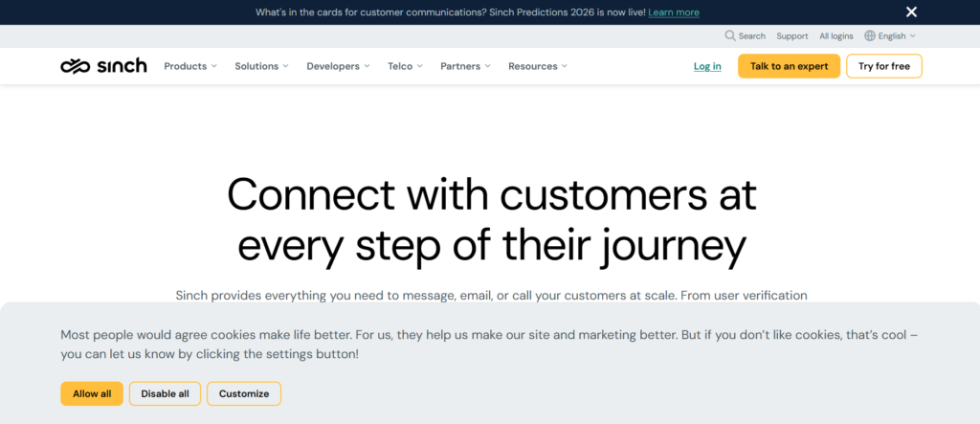
Task: Click the Sinch logo icon
Action: pyautogui.click(x=75, y=66)
